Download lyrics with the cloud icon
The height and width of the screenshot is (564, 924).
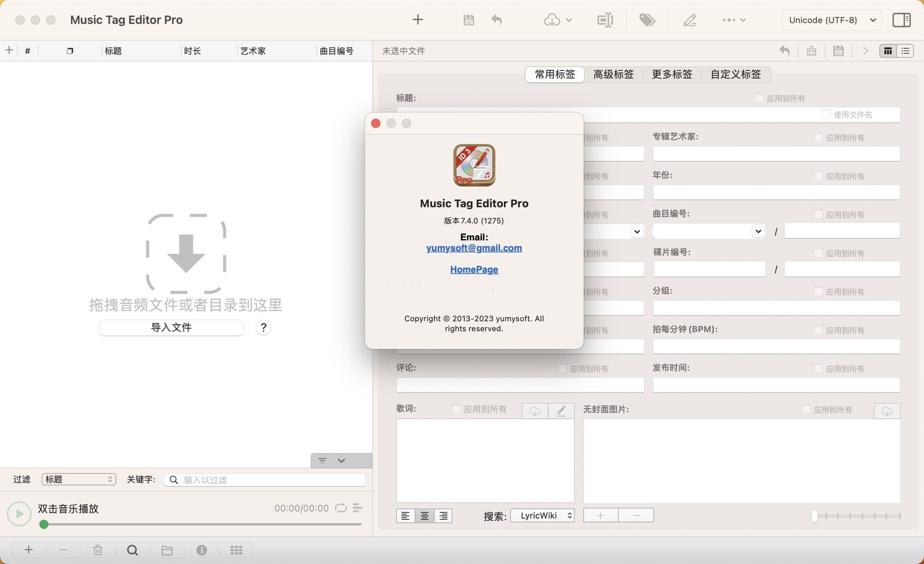pos(535,411)
